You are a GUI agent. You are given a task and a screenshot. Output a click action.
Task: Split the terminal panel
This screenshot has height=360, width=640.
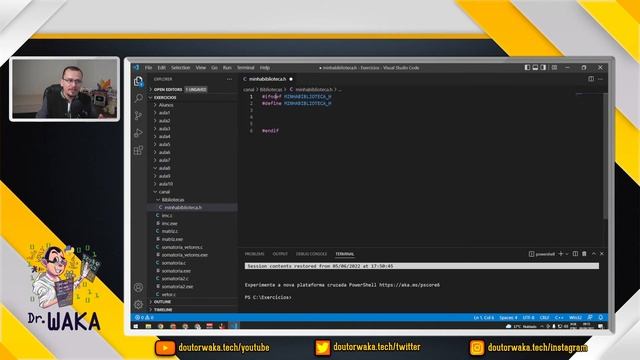tap(575, 254)
